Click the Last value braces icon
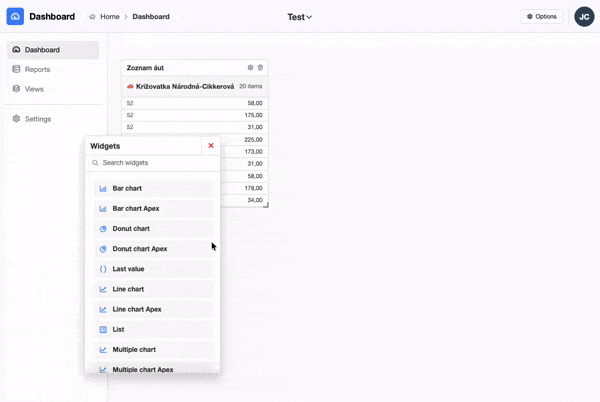The width and height of the screenshot is (600, 402). coord(103,269)
